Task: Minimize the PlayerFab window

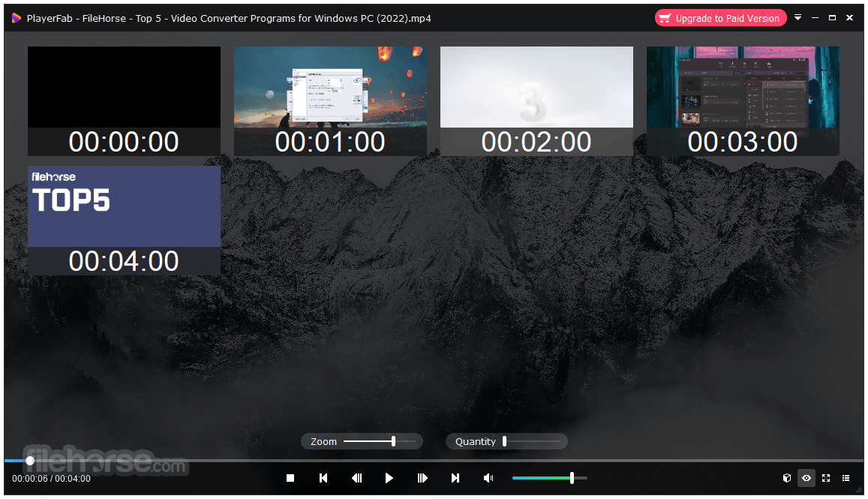Action: pyautogui.click(x=815, y=18)
